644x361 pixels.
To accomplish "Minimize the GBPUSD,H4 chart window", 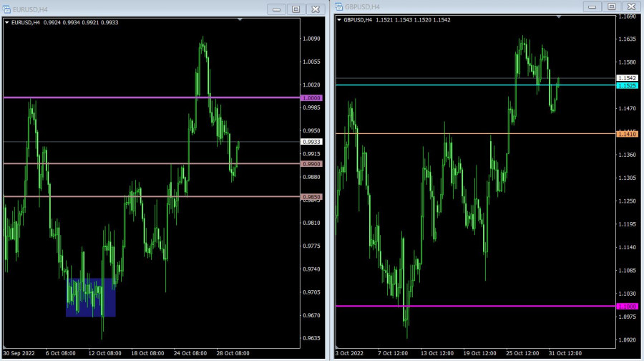I will pyautogui.click(x=592, y=6).
